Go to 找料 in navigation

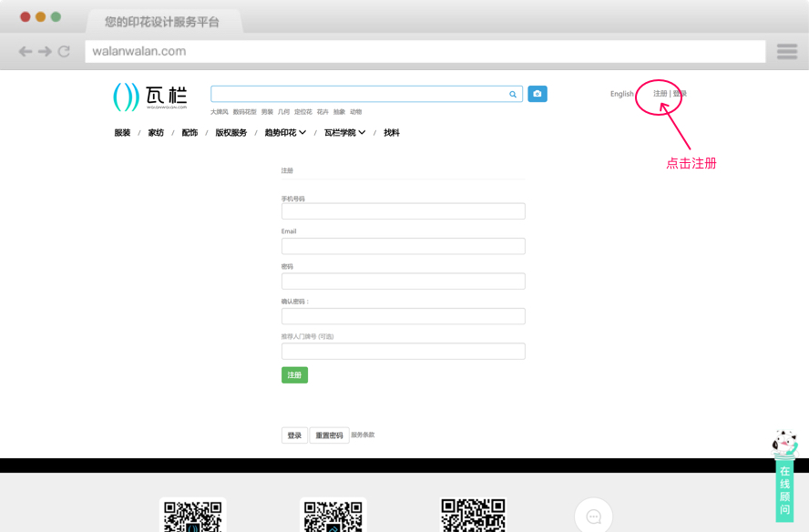click(392, 133)
